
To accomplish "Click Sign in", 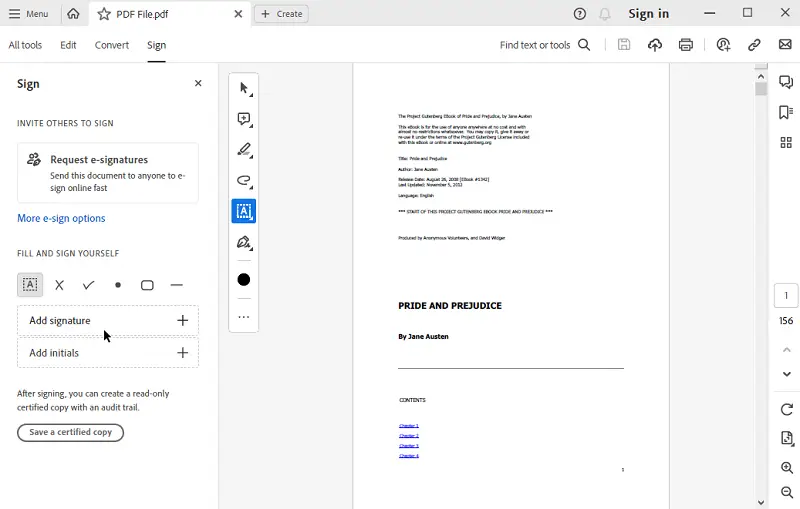I will [x=648, y=14].
